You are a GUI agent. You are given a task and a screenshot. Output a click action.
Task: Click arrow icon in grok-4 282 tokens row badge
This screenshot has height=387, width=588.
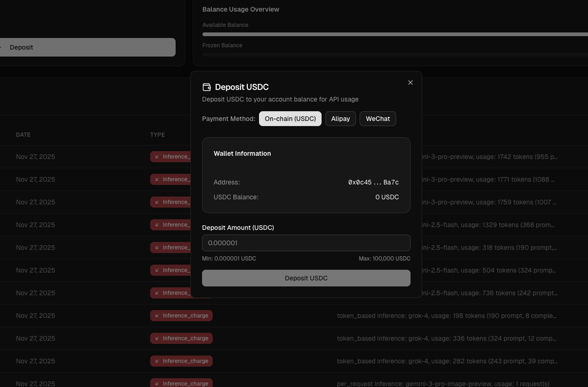157,361
